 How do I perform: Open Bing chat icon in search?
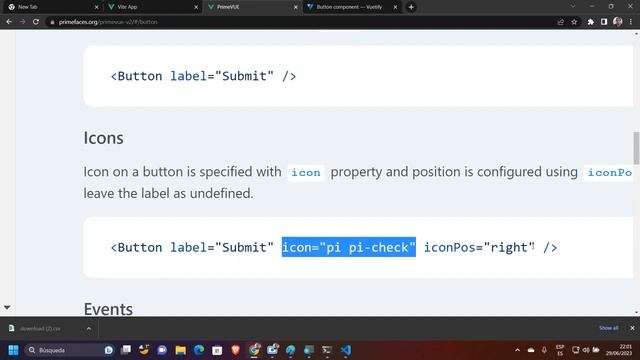(x=109, y=350)
